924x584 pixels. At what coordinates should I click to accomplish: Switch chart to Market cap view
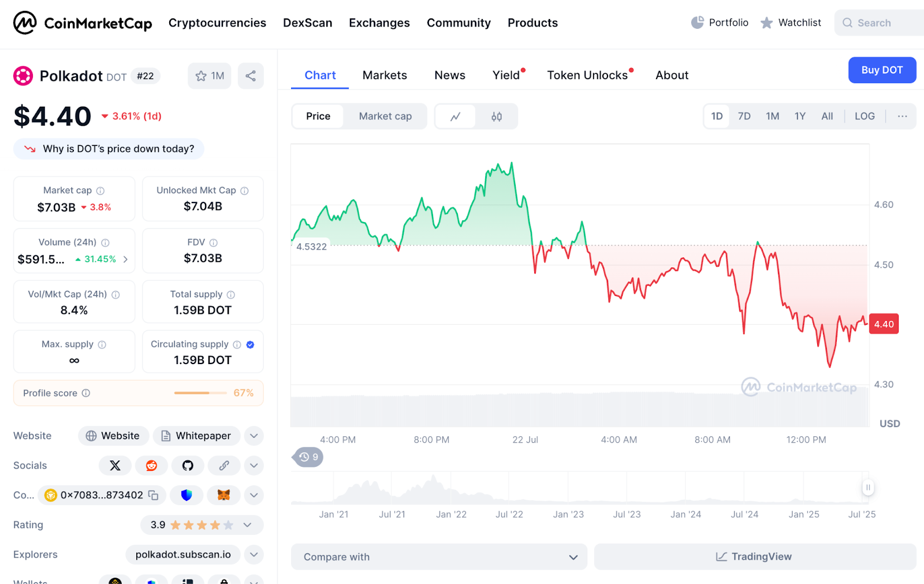click(x=385, y=117)
